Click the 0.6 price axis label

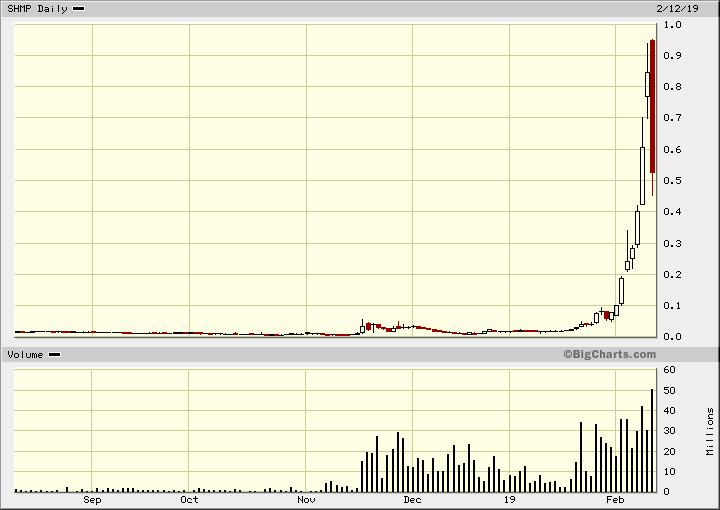pos(672,150)
